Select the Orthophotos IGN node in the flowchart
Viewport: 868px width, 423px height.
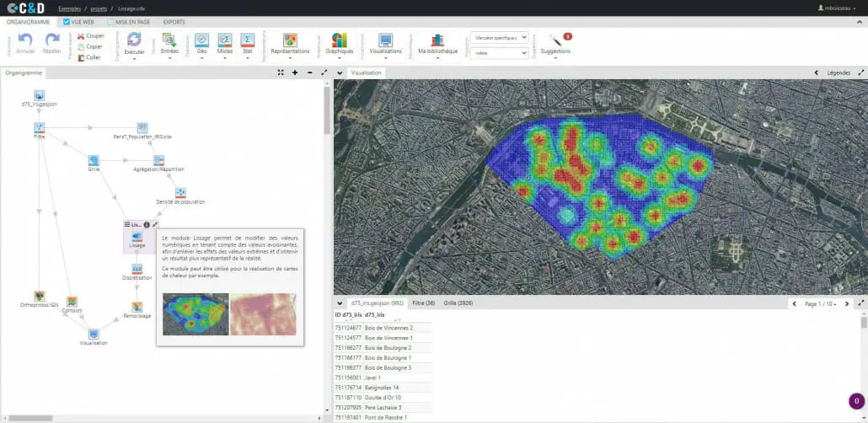39,297
